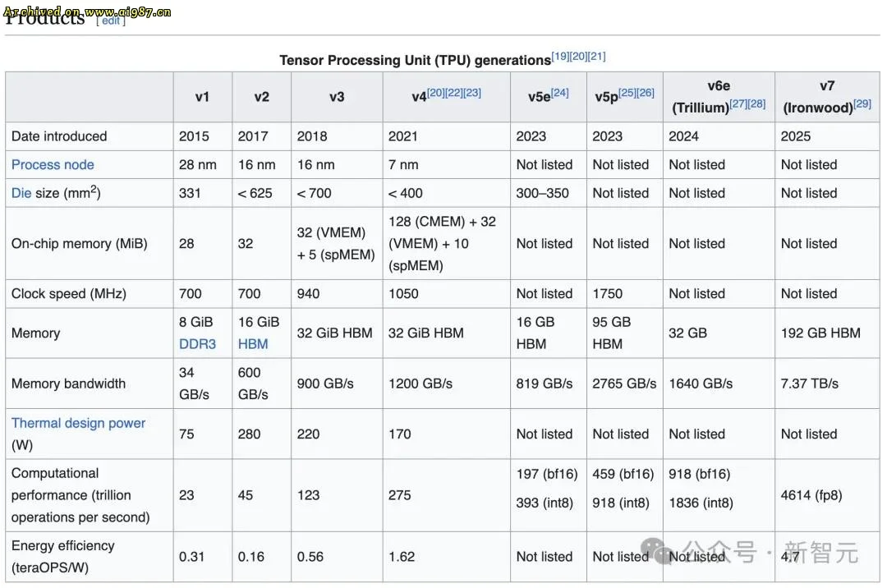Follow the Process node hyperlink

click(53, 164)
